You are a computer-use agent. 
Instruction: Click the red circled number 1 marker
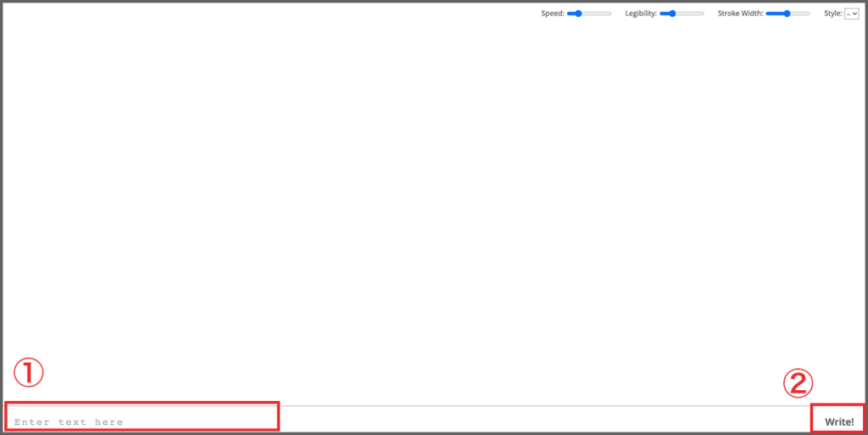point(26,373)
